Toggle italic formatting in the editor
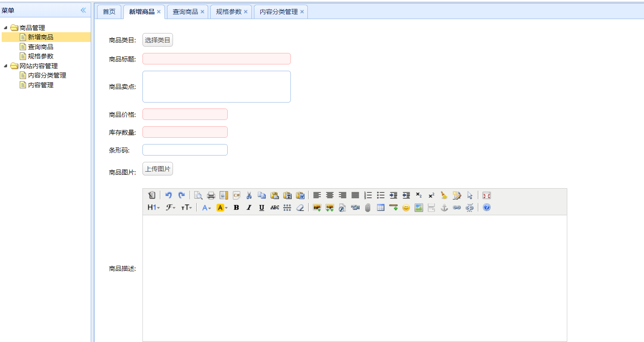 [x=248, y=207]
